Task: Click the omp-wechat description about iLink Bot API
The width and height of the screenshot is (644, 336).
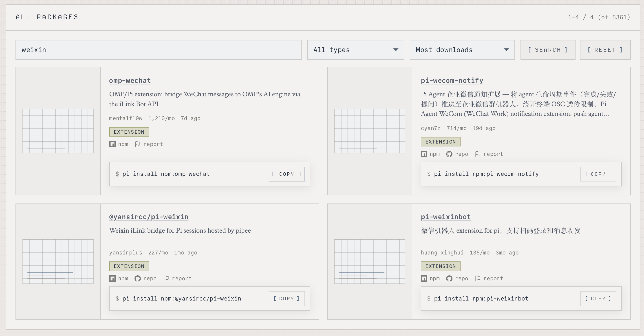Action: (205, 99)
